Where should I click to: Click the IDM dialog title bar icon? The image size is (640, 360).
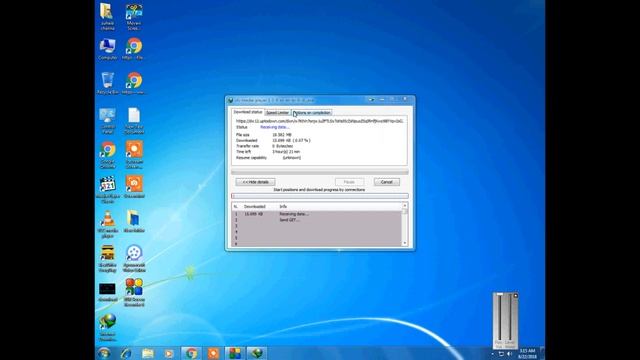click(231, 100)
